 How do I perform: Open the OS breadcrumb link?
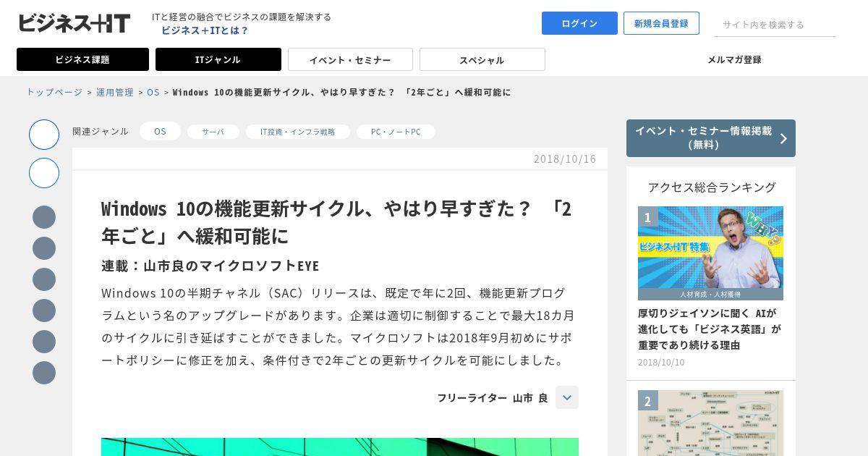(x=153, y=92)
